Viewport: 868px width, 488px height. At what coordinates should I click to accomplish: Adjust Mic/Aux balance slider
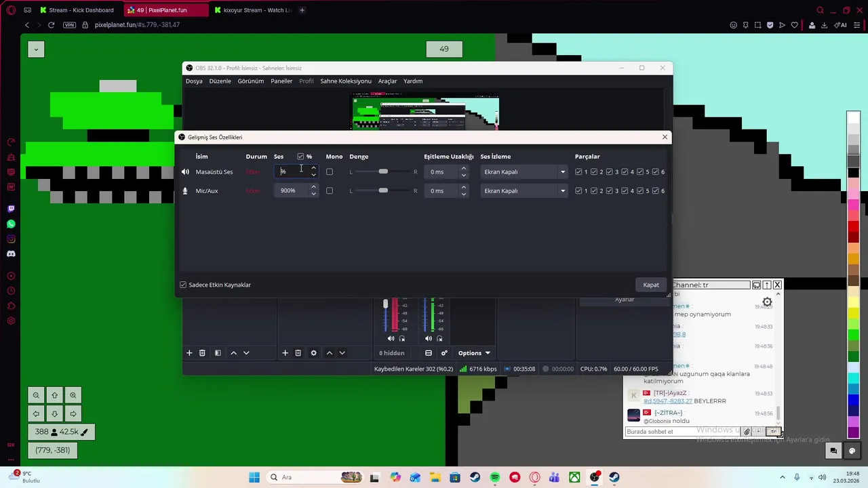coord(383,190)
